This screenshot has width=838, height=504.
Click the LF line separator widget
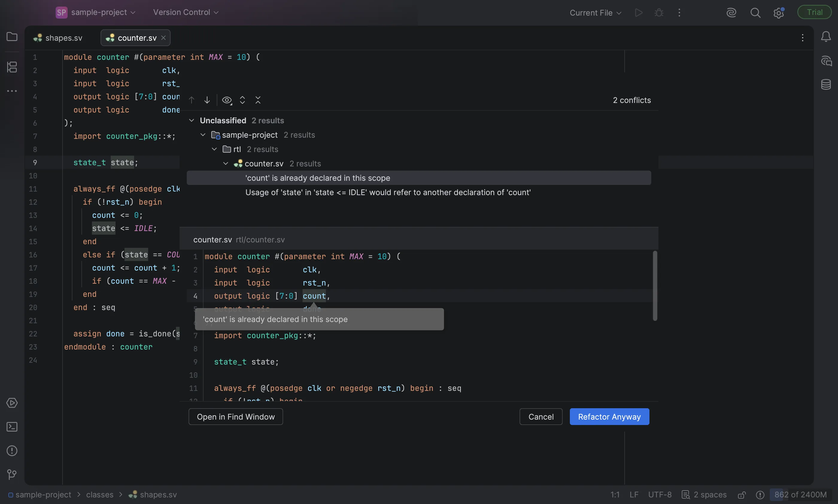click(x=634, y=495)
